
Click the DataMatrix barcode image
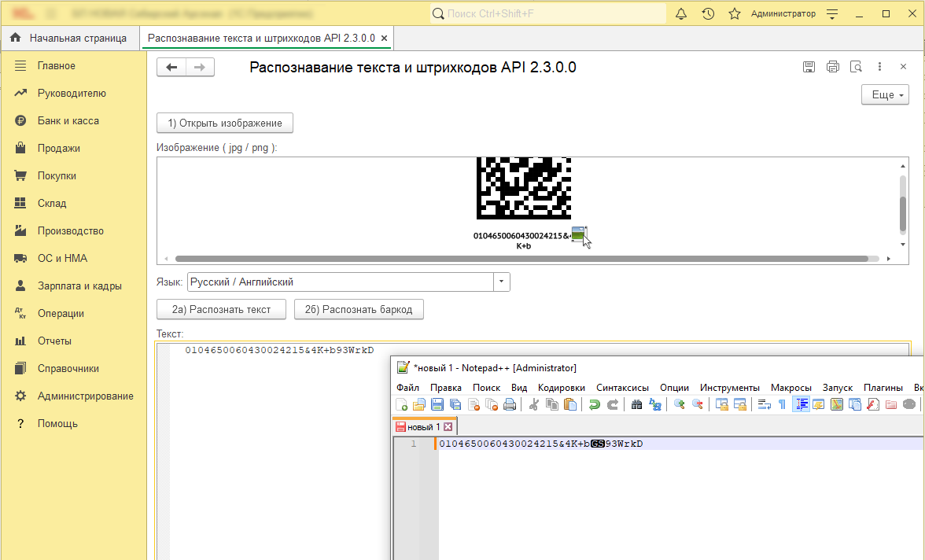point(524,188)
